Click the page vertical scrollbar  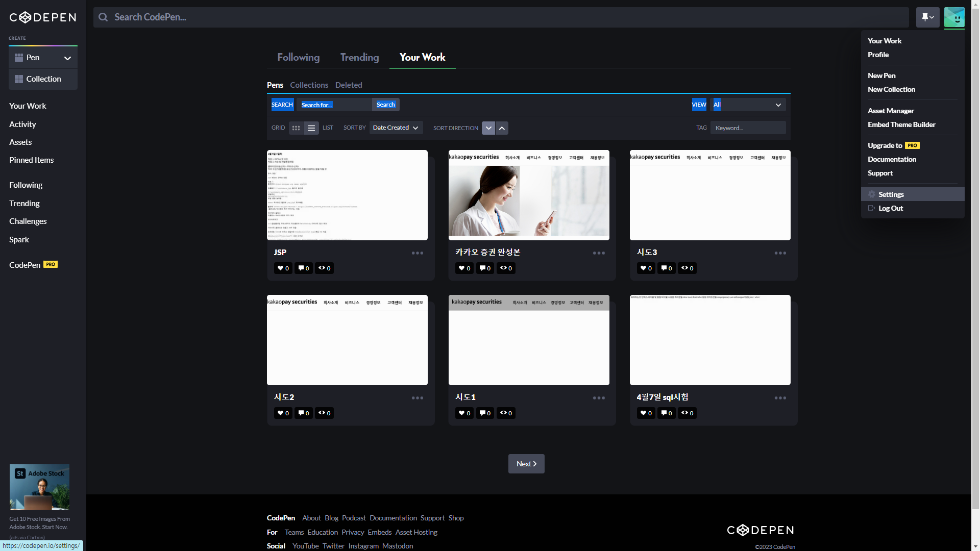point(975,255)
